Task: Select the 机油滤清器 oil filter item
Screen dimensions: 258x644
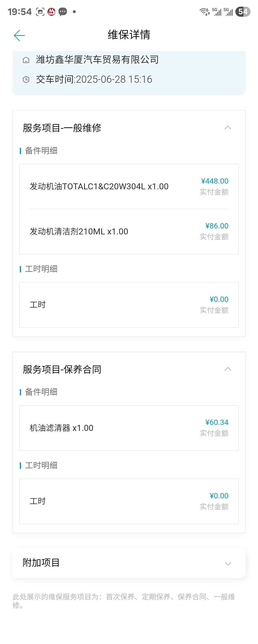Action: pyautogui.click(x=61, y=428)
